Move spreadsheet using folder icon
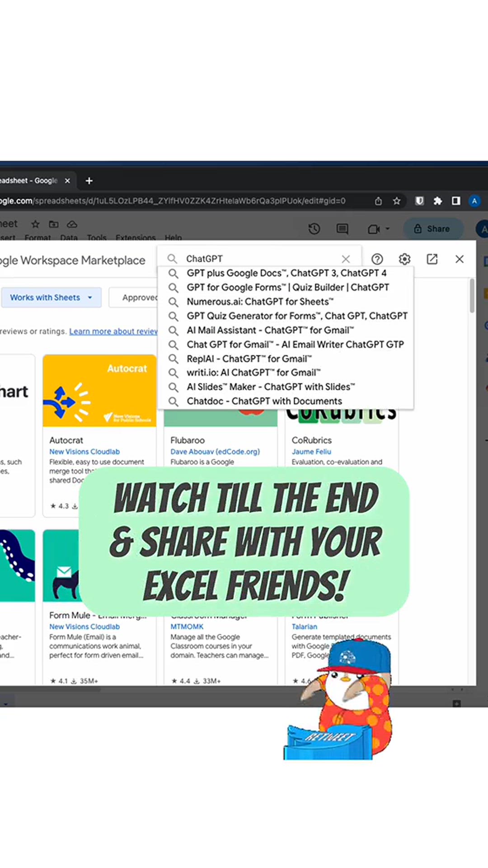This screenshot has width=488, height=868. (54, 224)
